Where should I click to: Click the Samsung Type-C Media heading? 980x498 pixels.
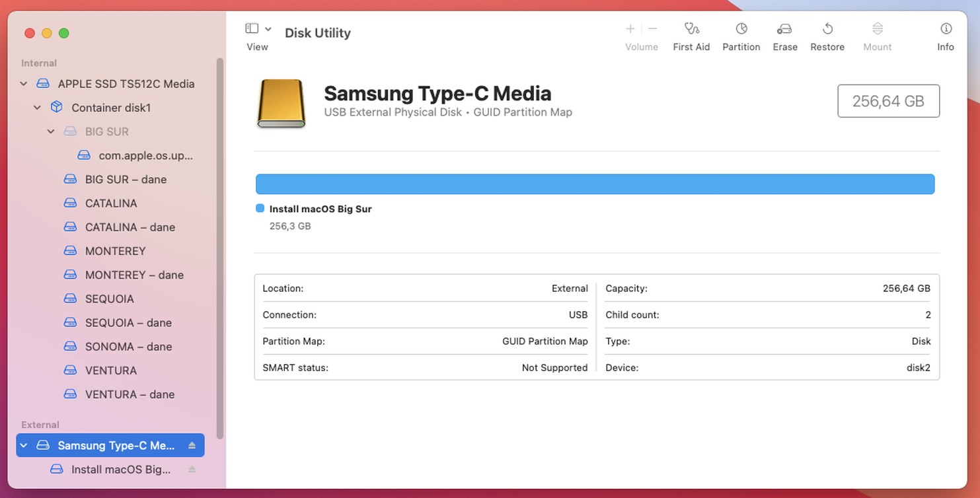[x=437, y=93]
